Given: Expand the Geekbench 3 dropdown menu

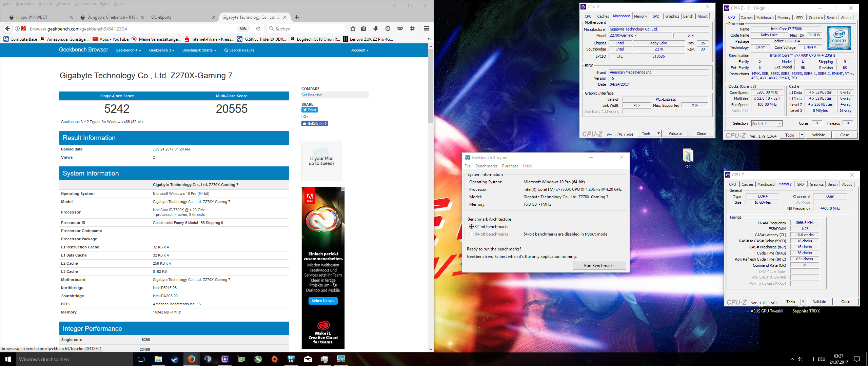Looking at the screenshot, I should [162, 50].
